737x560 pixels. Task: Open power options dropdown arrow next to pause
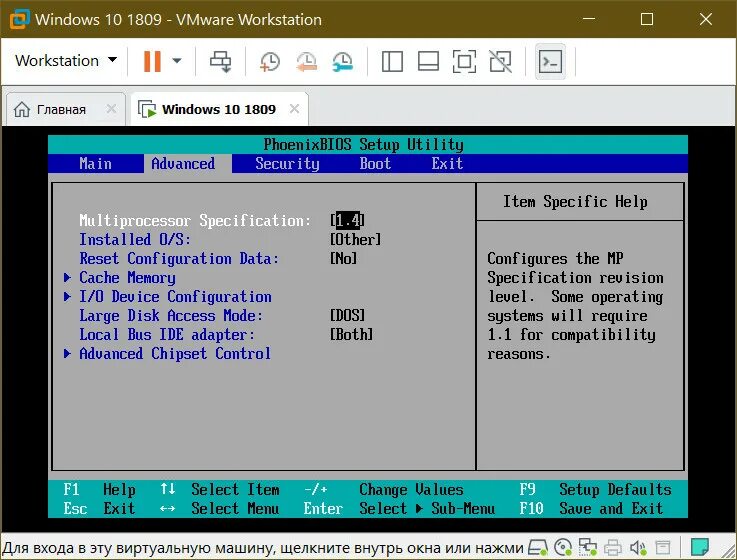177,61
